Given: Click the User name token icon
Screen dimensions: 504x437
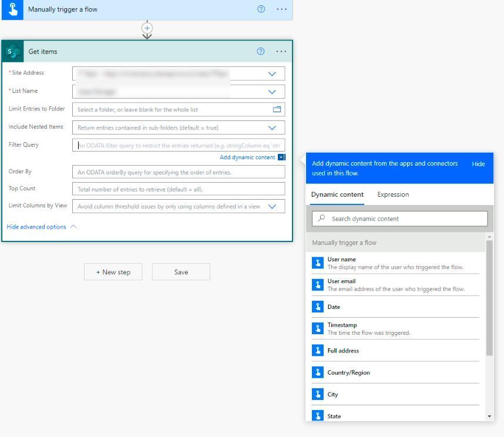Looking at the screenshot, I should (x=318, y=263).
